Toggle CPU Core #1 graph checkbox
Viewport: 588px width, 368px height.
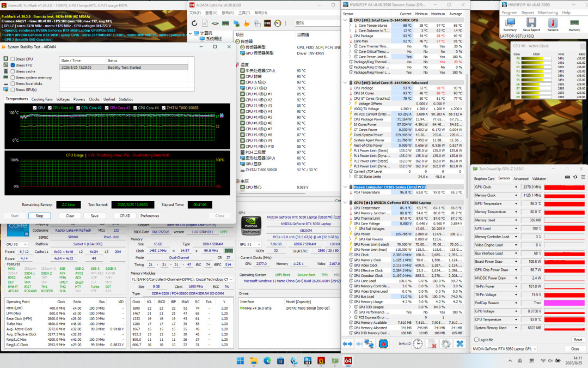click(49, 108)
